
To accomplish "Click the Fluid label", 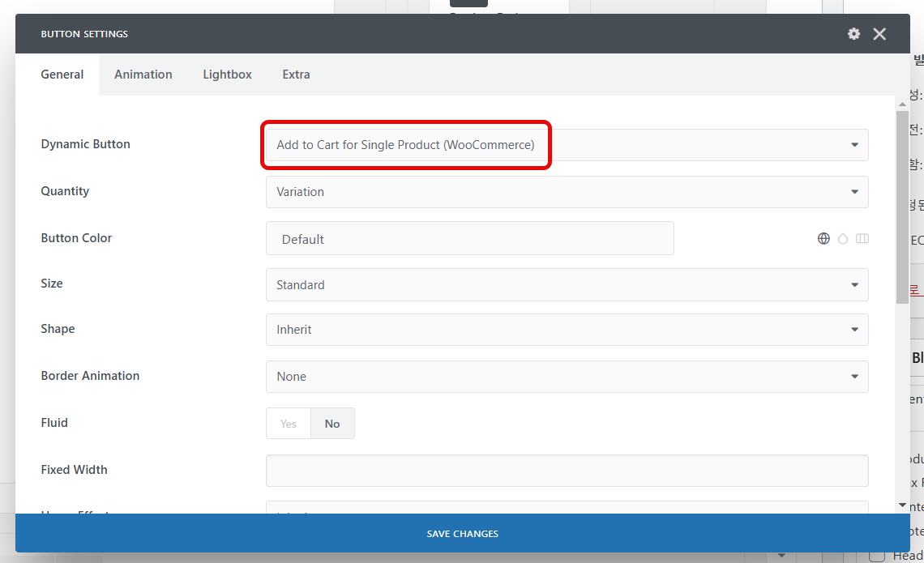I will [x=54, y=423].
